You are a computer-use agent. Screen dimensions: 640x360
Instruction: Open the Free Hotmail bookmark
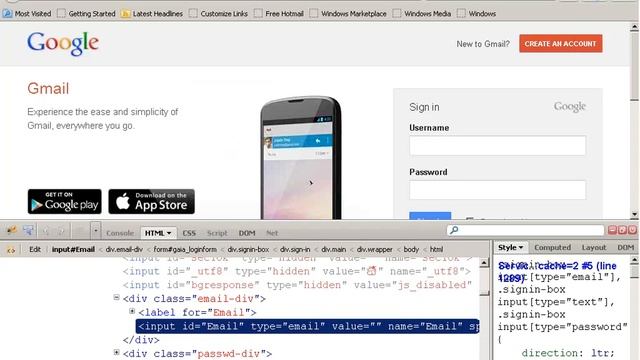click(279, 13)
